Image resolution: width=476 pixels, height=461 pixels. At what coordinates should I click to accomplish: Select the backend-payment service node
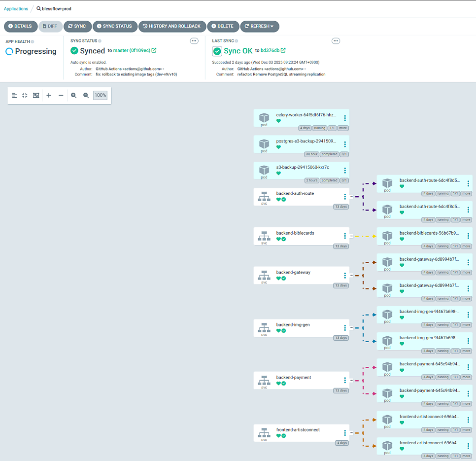tap(301, 381)
